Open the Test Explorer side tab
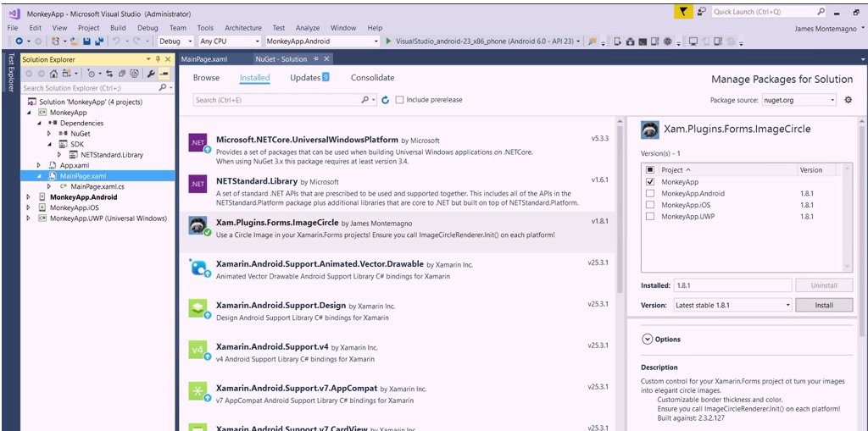 point(9,73)
